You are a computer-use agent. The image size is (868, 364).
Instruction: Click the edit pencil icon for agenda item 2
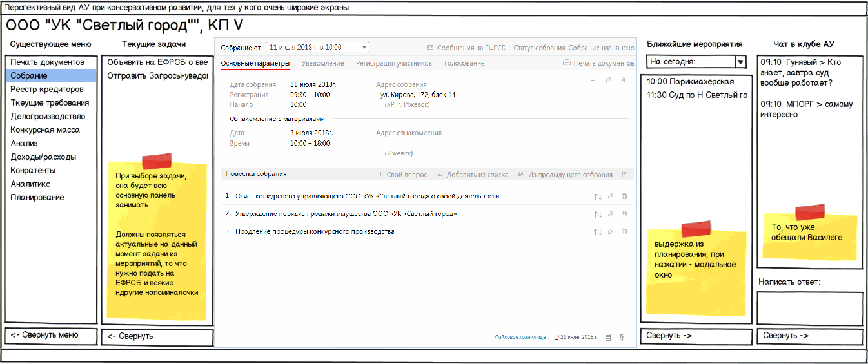610,214
